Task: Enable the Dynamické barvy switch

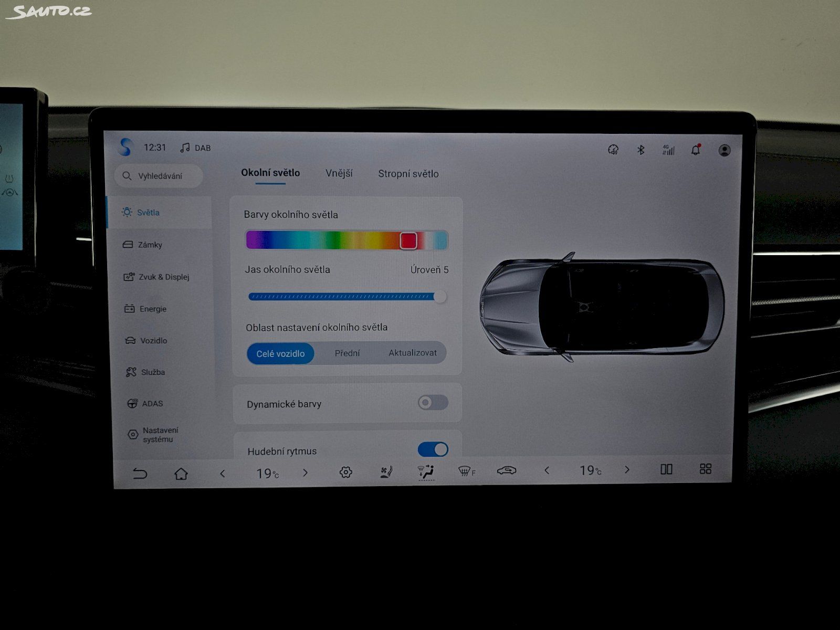Action: click(x=433, y=403)
